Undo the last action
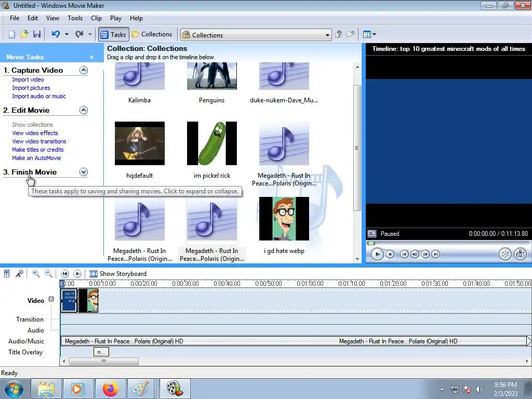The height and width of the screenshot is (399, 532). click(56, 34)
